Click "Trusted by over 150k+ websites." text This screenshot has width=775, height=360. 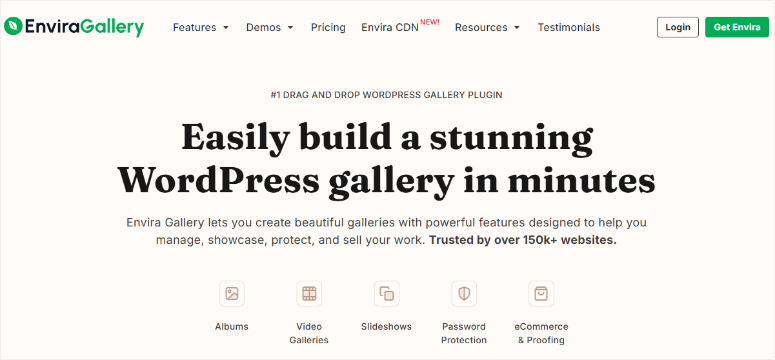click(523, 241)
